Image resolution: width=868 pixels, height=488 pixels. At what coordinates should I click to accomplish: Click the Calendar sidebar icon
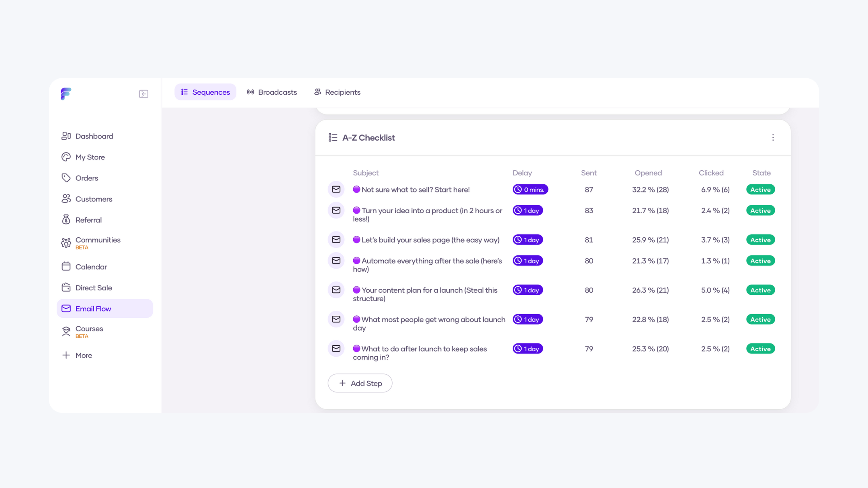point(66,267)
